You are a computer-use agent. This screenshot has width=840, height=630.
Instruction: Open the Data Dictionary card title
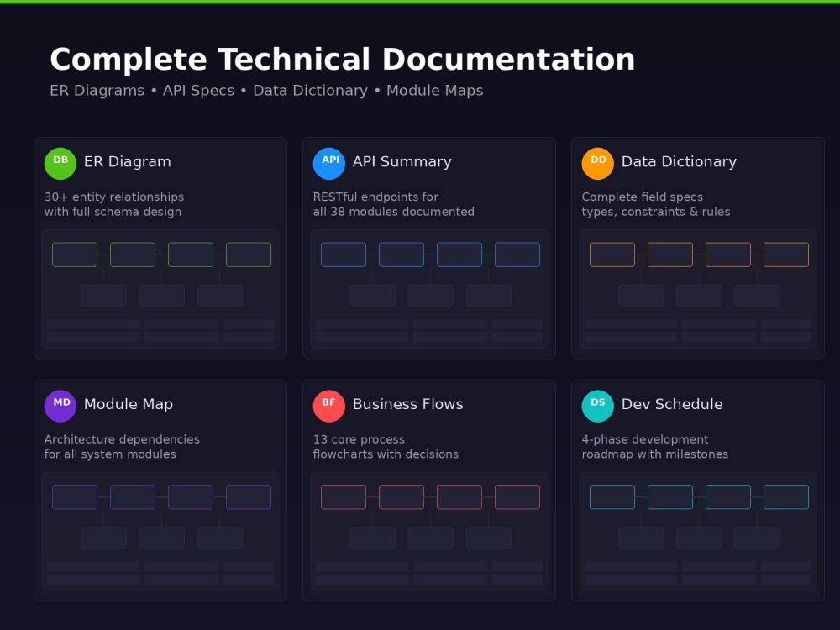tap(679, 162)
